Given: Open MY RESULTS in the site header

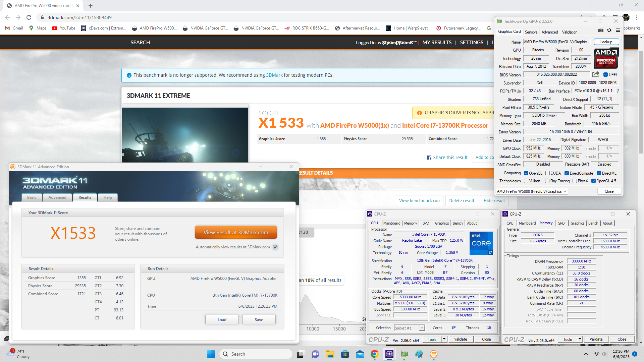Looking at the screenshot, I should pos(437,43).
